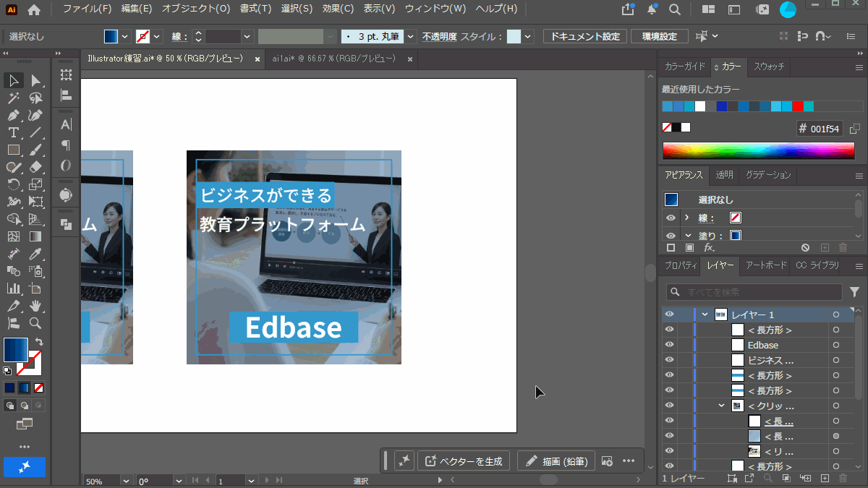
Task: Open the 3 pt. 丸筆 brush dropdown
Action: pos(411,36)
